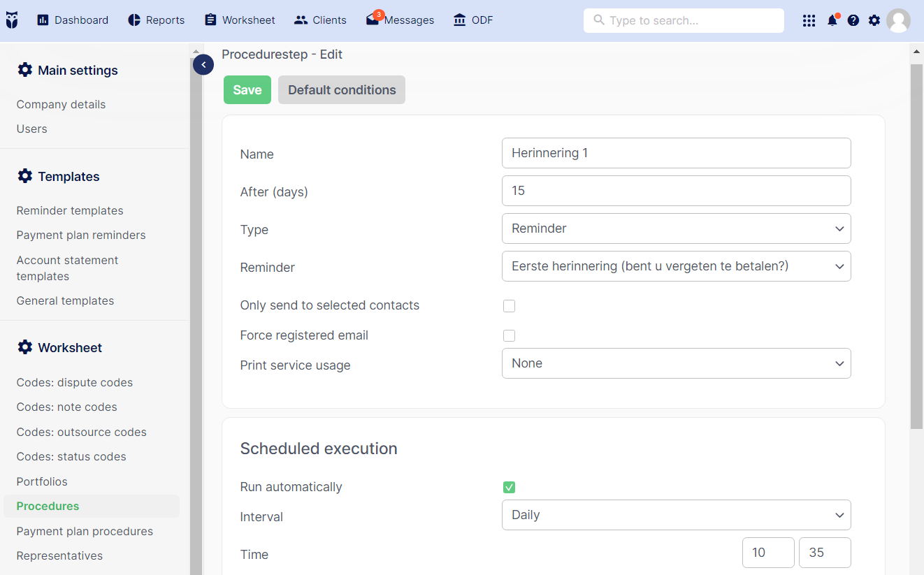Click the Clients people icon

click(x=301, y=20)
